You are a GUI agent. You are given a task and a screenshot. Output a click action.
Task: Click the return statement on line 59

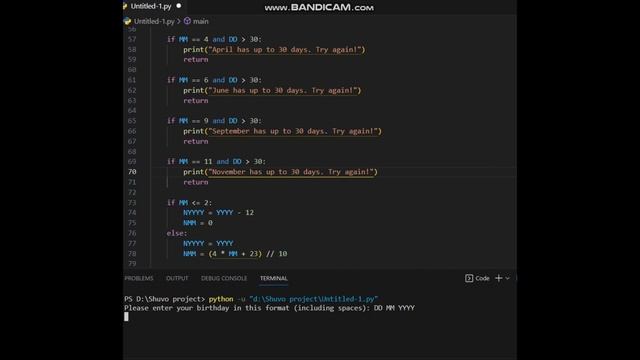[196, 60]
